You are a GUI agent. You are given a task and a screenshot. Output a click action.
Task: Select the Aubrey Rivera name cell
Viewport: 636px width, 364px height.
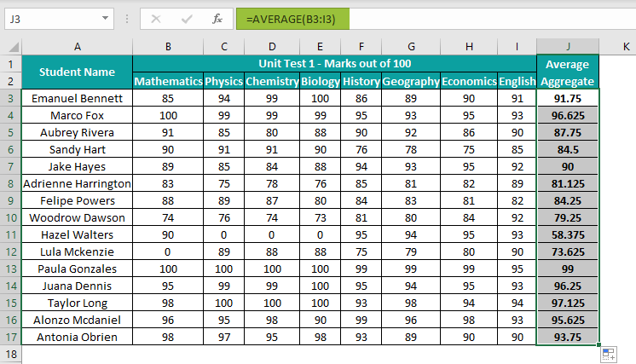[x=77, y=132]
